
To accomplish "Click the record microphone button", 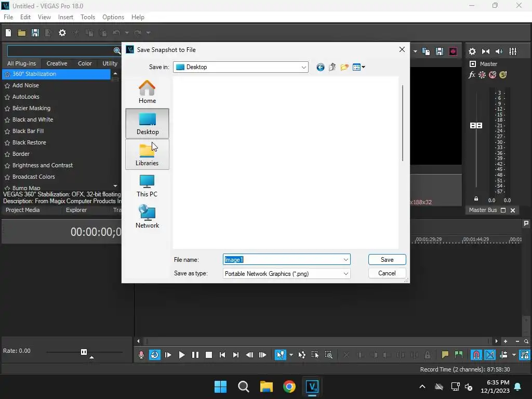I will point(141,355).
